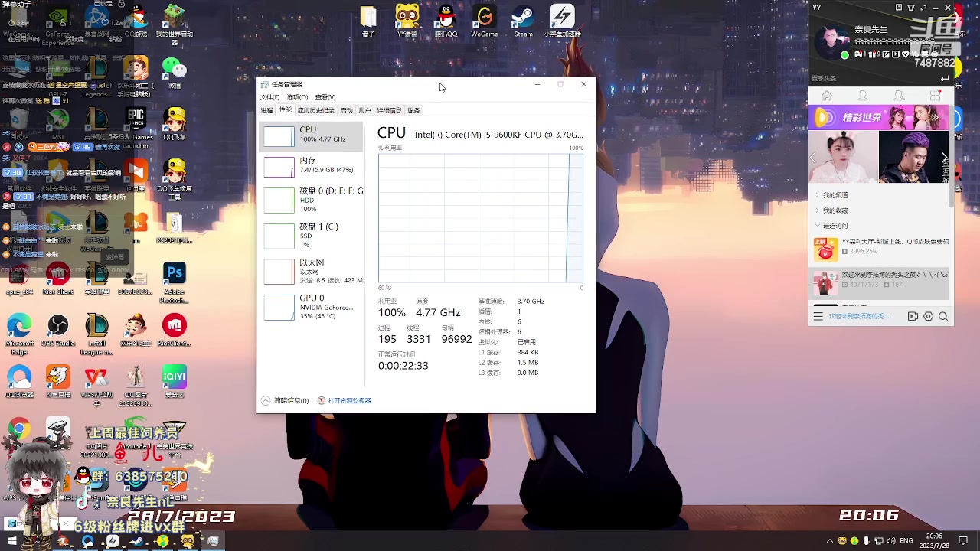
Task: Open 欢迎来到李拓海的秃头之夜 channel entry
Action: click(879, 282)
